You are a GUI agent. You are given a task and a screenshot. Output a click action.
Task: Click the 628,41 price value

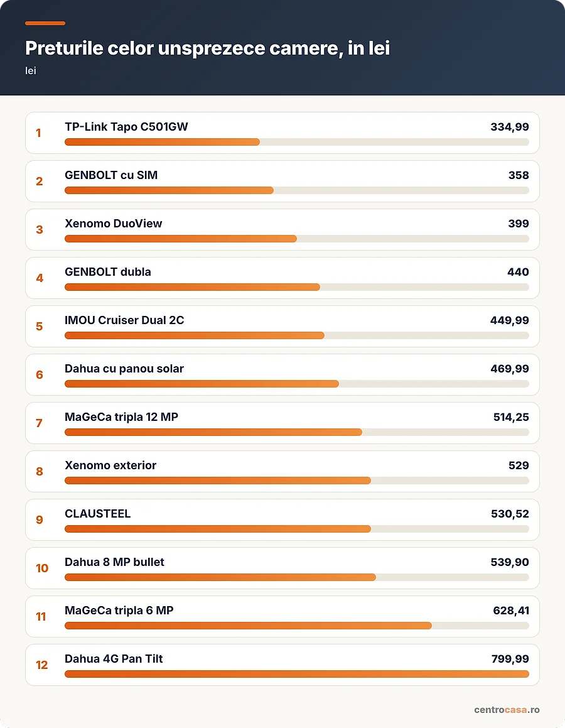(x=511, y=611)
